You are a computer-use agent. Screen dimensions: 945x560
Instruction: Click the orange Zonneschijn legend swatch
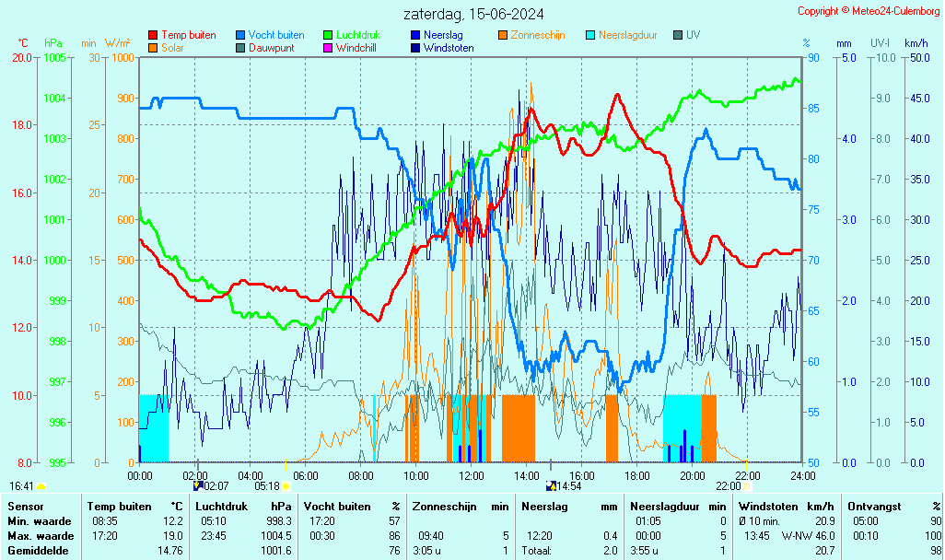[503, 35]
